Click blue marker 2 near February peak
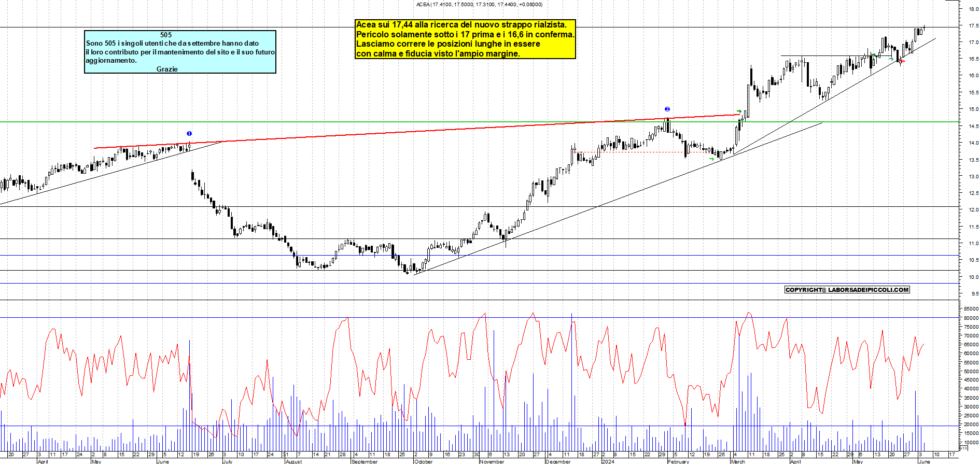 point(667,109)
